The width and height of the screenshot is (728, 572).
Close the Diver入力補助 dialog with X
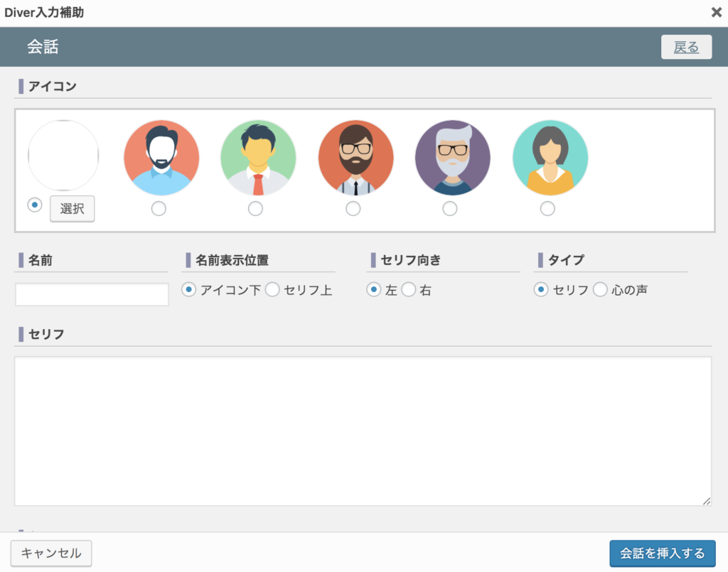pyautogui.click(x=716, y=12)
